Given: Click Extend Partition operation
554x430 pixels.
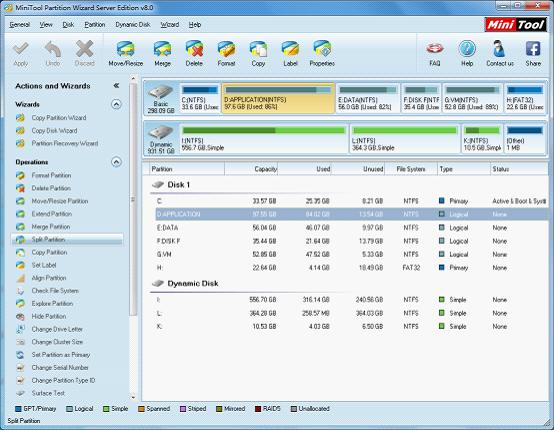Looking at the screenshot, I should (x=52, y=214).
